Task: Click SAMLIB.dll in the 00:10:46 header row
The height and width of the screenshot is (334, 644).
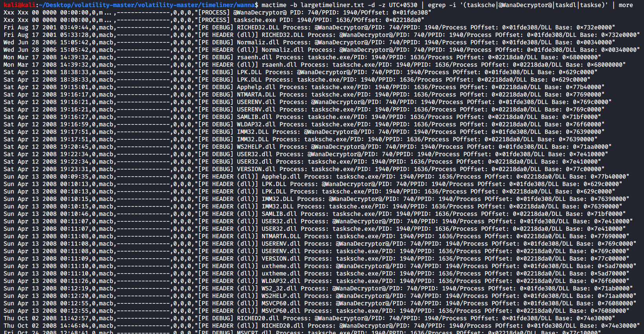Action: [x=279, y=214]
